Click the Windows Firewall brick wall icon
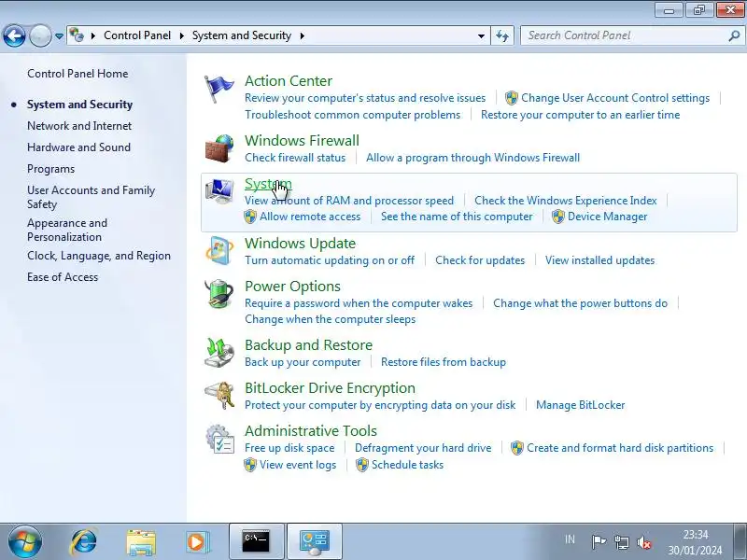 (x=219, y=148)
